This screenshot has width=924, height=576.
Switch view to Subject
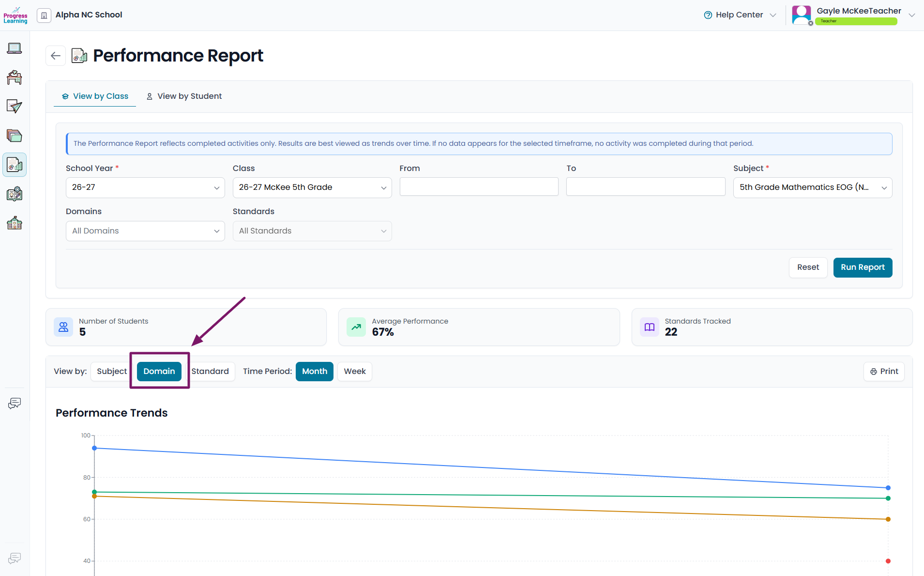[112, 372]
